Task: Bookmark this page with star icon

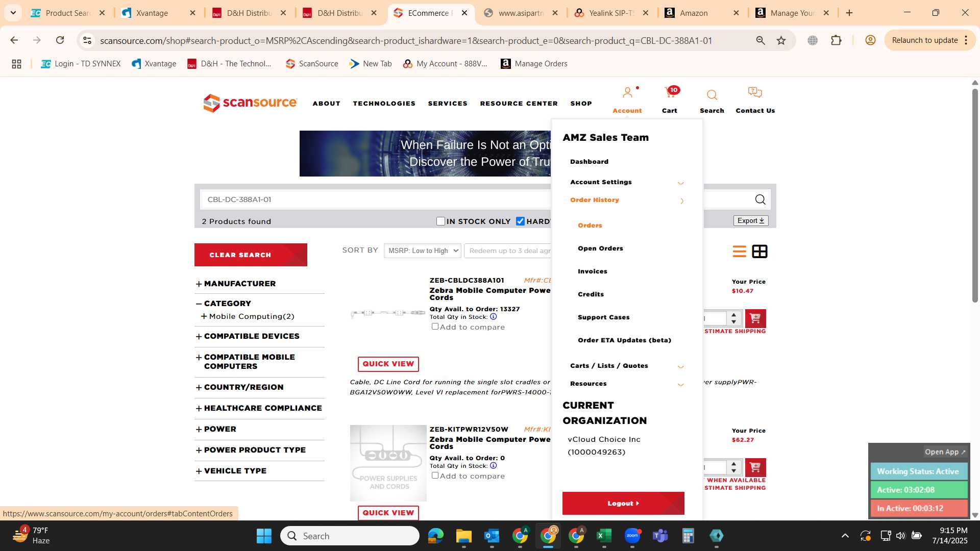Action: coord(781,40)
